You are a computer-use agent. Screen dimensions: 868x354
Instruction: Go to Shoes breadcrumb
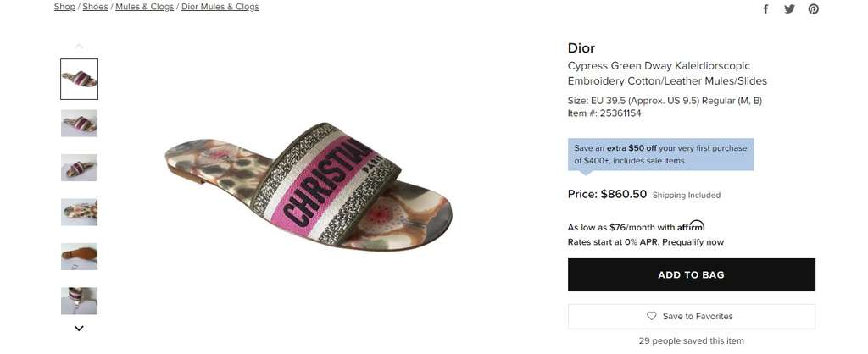coord(95,7)
